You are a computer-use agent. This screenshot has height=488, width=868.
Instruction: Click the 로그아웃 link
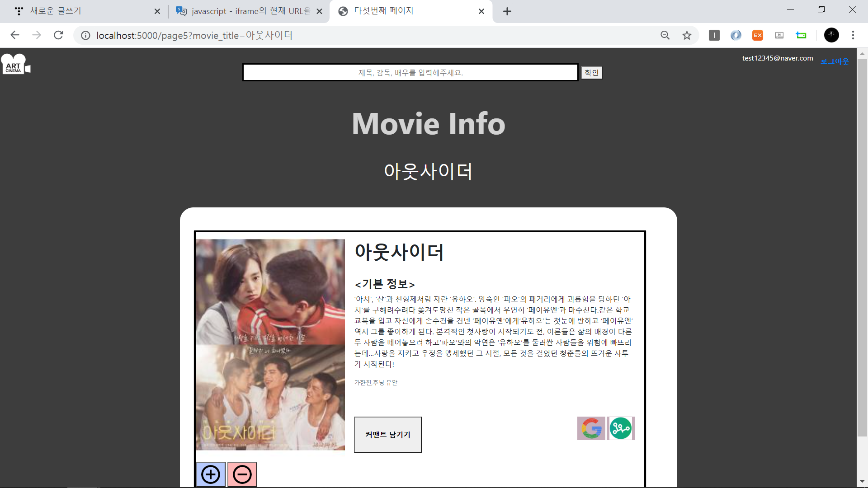point(835,61)
